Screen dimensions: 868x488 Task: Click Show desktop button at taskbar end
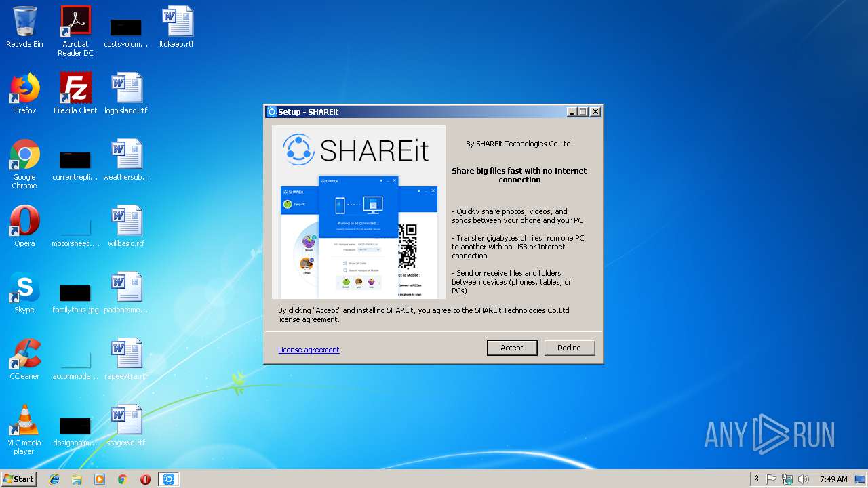pyautogui.click(x=861, y=479)
